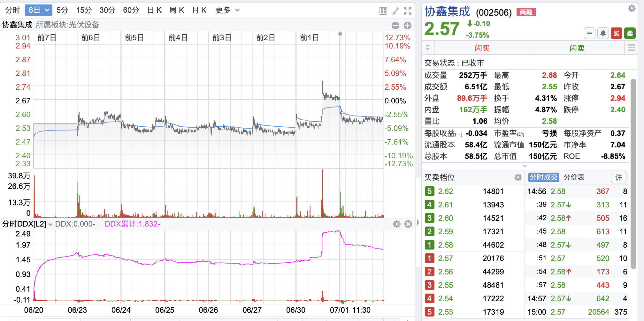644x321 pixels.
Task: Expand chart to fullscreen
Action: coord(408,11)
